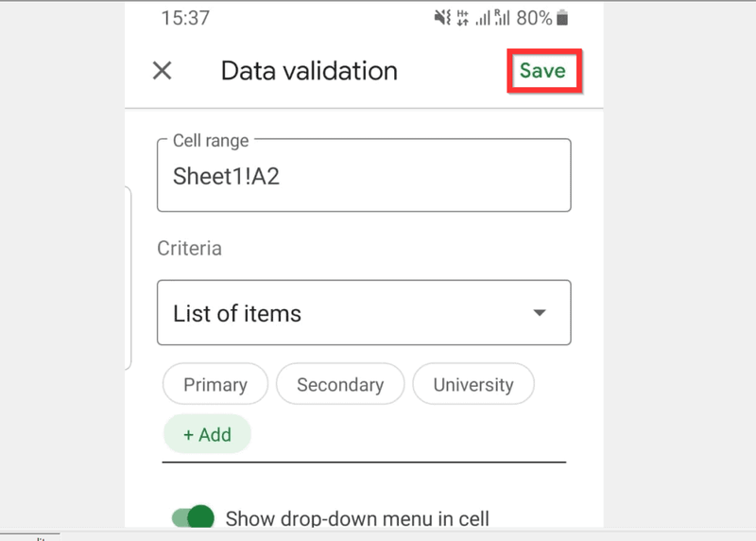This screenshot has width=756, height=541.
Task: Open the List of items criteria dropdown
Action: [364, 312]
